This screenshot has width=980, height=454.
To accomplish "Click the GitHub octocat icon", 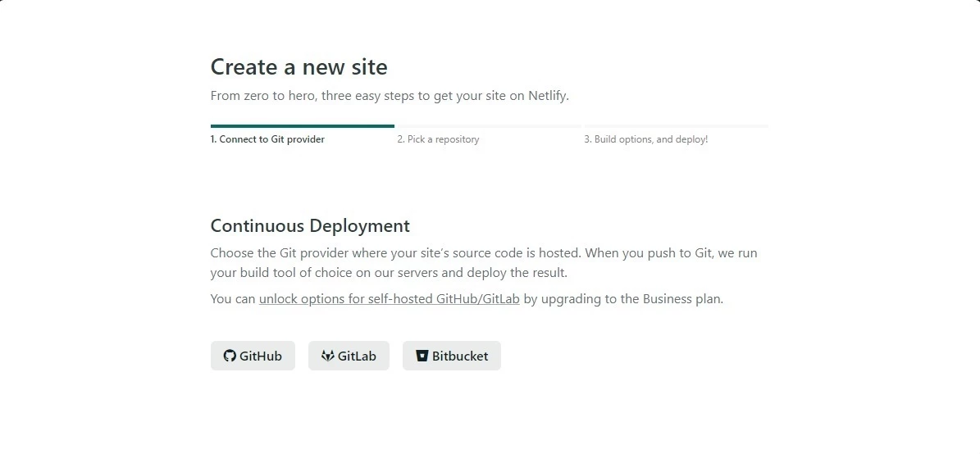I will tap(230, 356).
